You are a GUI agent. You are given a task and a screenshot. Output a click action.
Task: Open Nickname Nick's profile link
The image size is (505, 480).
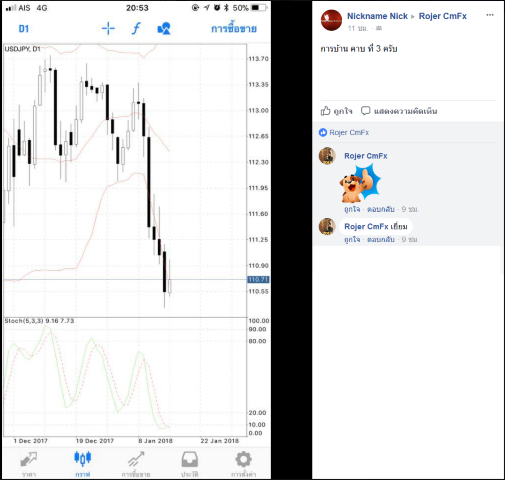click(377, 16)
